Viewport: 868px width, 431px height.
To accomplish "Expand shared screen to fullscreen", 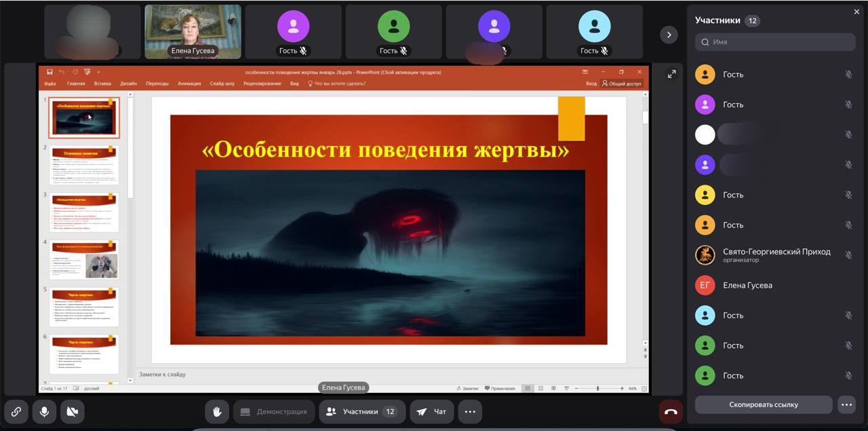I will [671, 74].
